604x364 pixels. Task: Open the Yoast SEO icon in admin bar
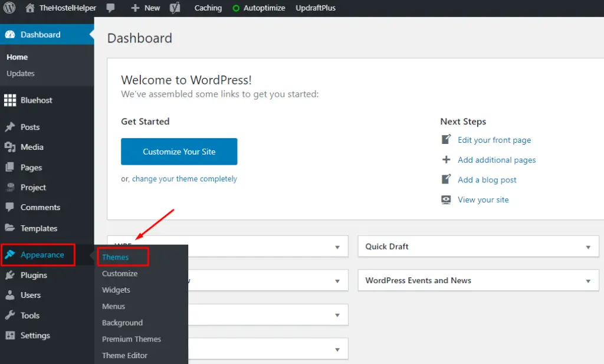tap(175, 8)
